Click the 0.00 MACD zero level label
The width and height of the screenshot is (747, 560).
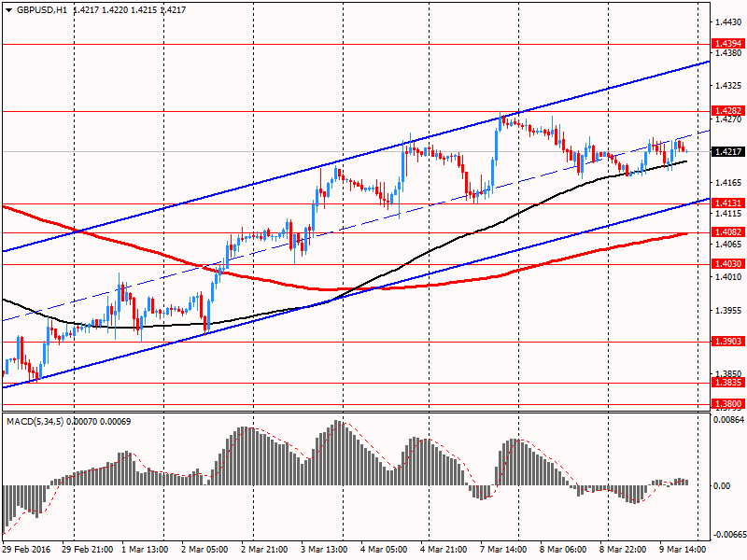722,485
